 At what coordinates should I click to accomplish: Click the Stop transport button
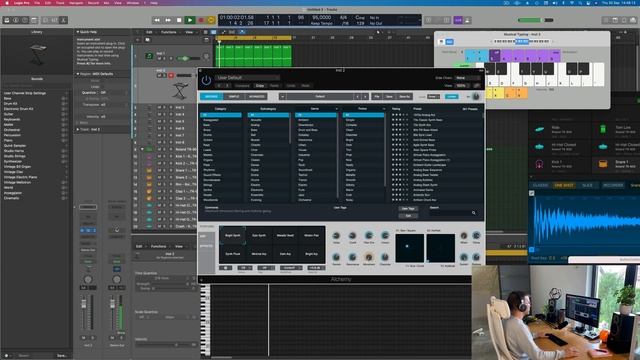coord(179,20)
